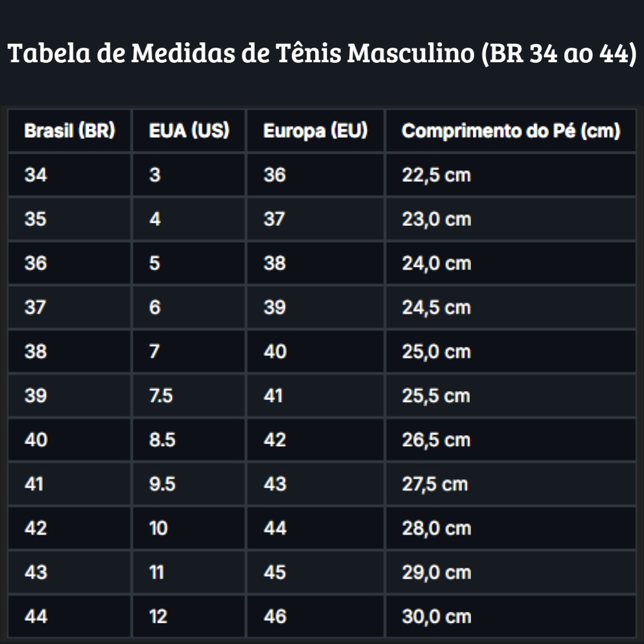The image size is (644, 644).
Task: Click the EU size 39 cell
Action: point(316,307)
